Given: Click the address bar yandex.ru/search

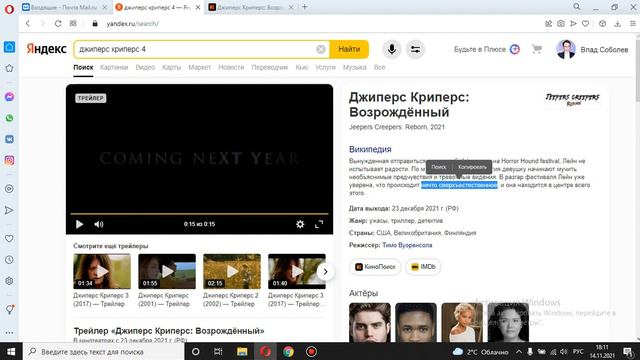Looking at the screenshot, I should click(x=133, y=24).
